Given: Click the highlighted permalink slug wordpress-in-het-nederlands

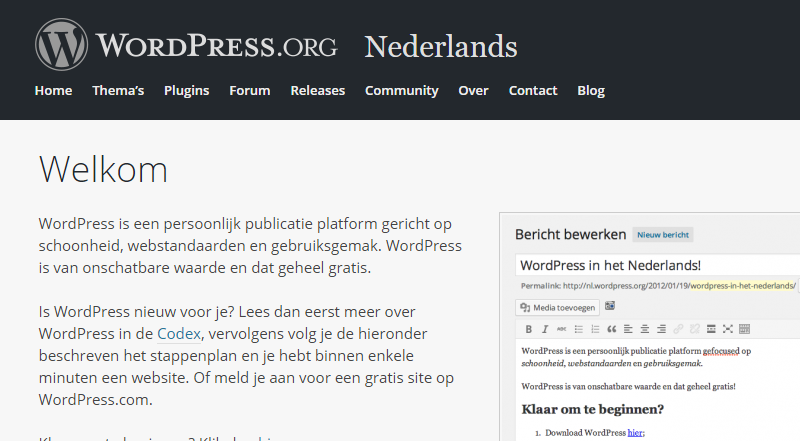Looking at the screenshot, I should 743,286.
